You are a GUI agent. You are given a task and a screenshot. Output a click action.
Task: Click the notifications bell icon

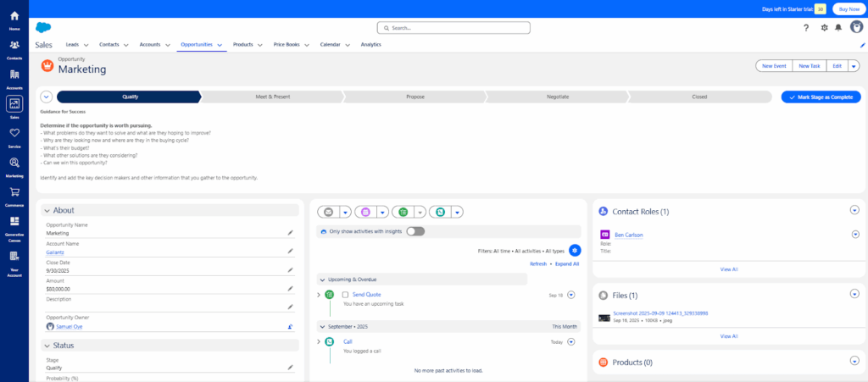click(x=838, y=28)
